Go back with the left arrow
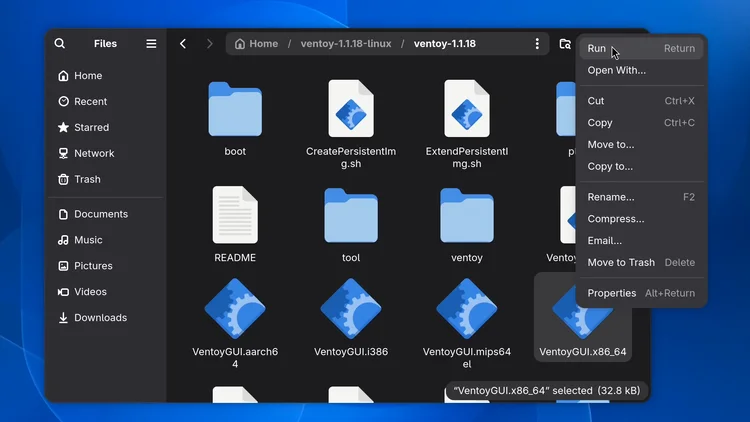750x422 pixels. click(183, 44)
